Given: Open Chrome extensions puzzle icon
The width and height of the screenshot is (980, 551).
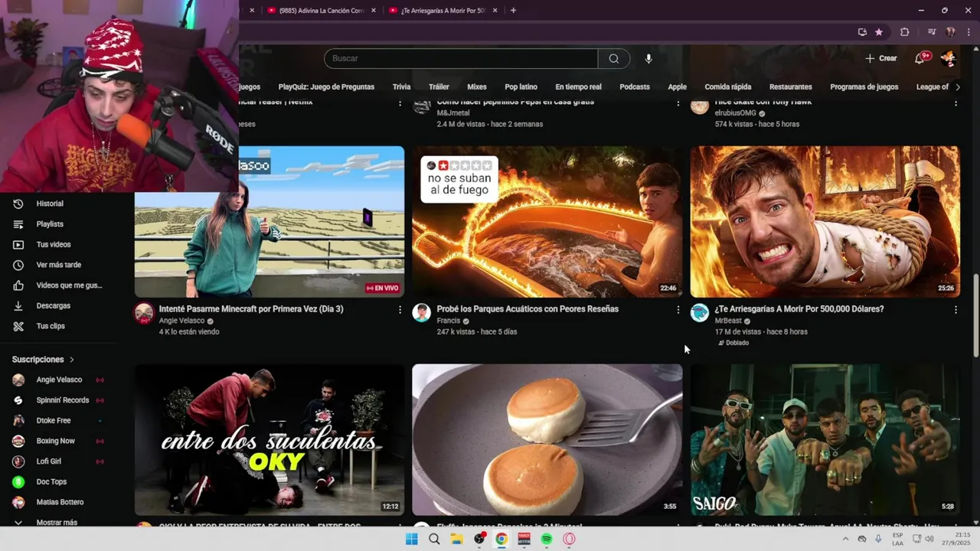Looking at the screenshot, I should (904, 32).
